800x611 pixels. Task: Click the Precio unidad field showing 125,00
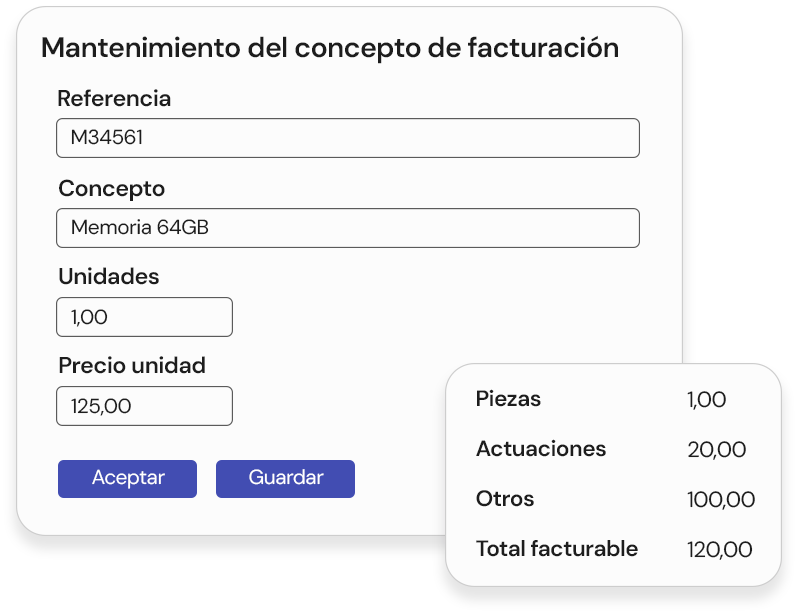(144, 405)
